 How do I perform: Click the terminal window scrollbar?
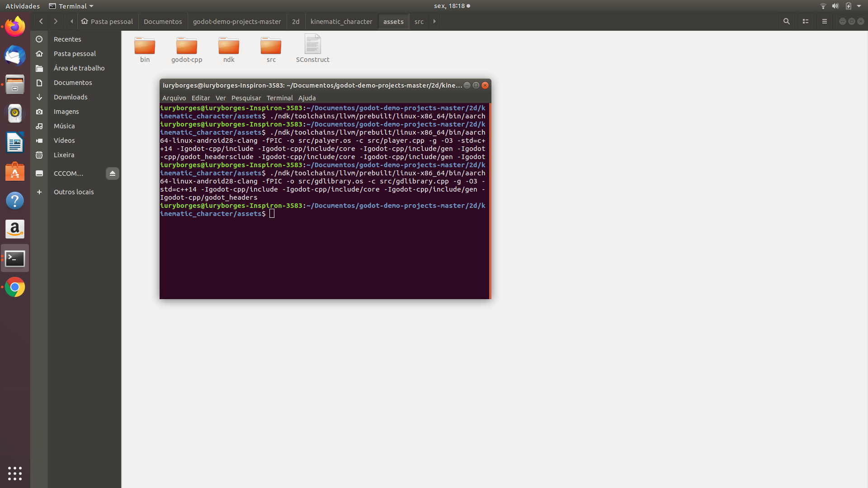point(490,201)
